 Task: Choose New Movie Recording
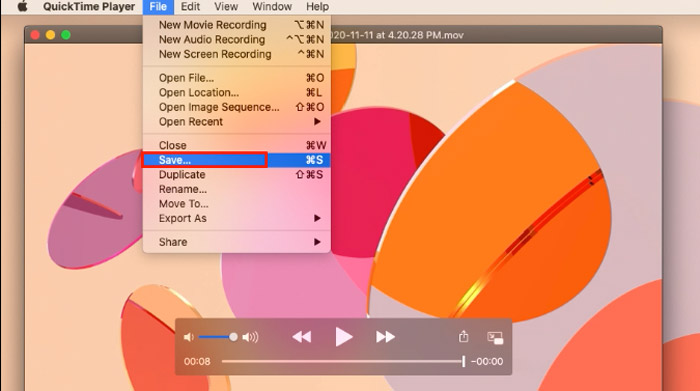point(237,25)
